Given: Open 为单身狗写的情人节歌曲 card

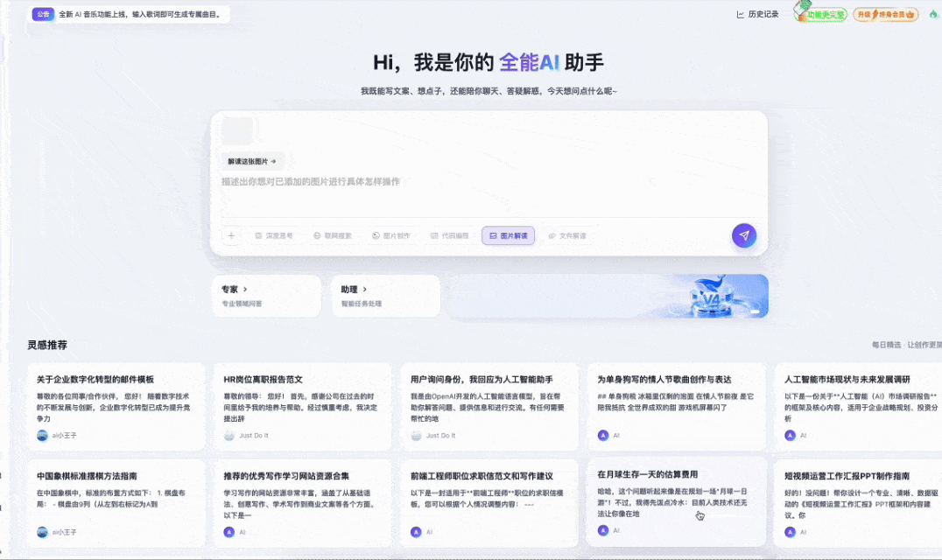Looking at the screenshot, I should tap(677, 406).
